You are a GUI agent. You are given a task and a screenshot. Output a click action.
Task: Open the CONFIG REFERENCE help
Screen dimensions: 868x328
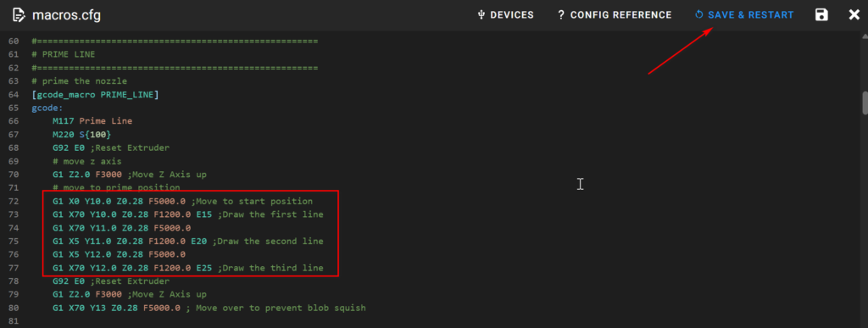(615, 15)
